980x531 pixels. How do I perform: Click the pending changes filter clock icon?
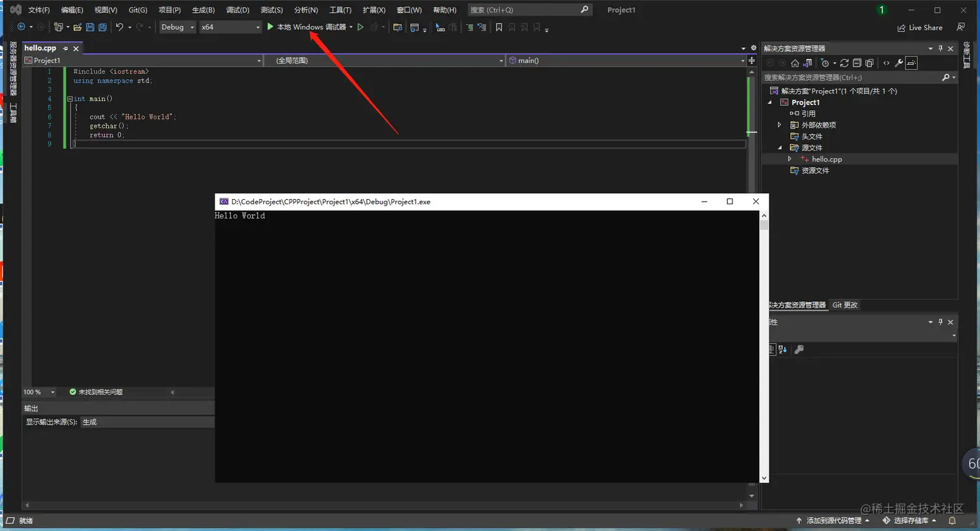[825, 63]
